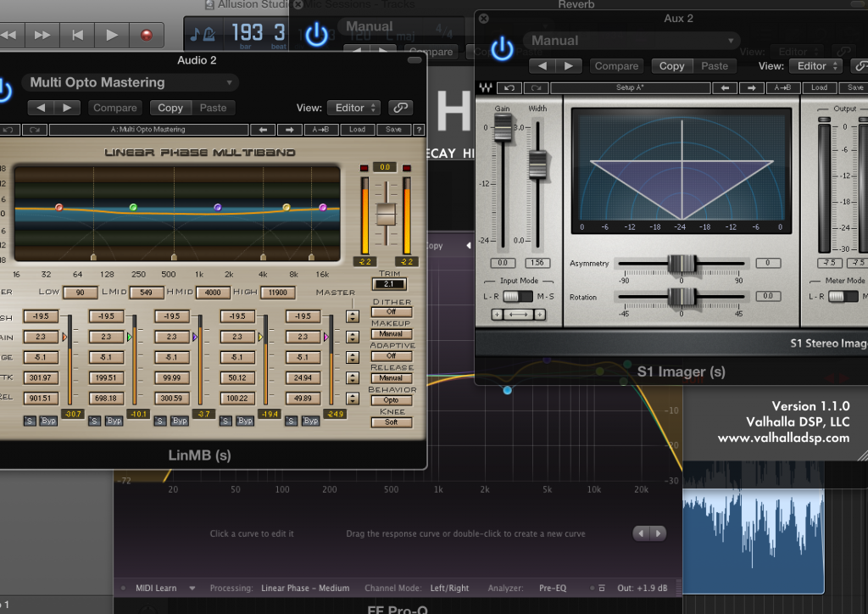The width and height of the screenshot is (868, 614).
Task: Switch the LinMB Knee Soft button
Action: [x=392, y=422]
